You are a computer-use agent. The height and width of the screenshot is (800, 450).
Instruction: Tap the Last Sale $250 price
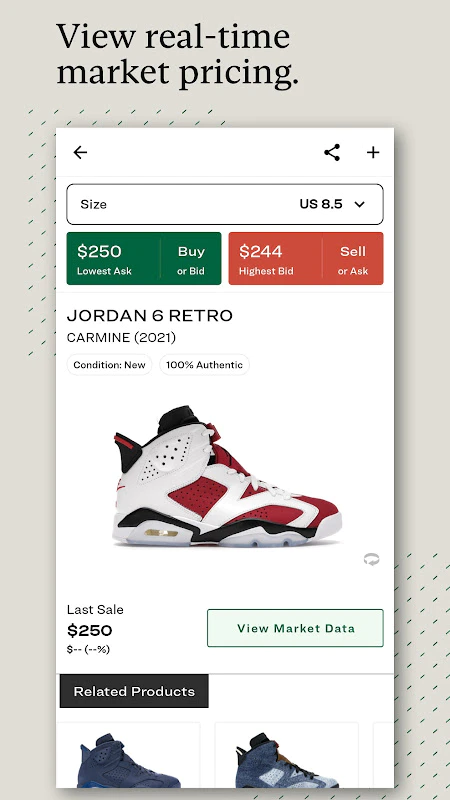[89, 631]
